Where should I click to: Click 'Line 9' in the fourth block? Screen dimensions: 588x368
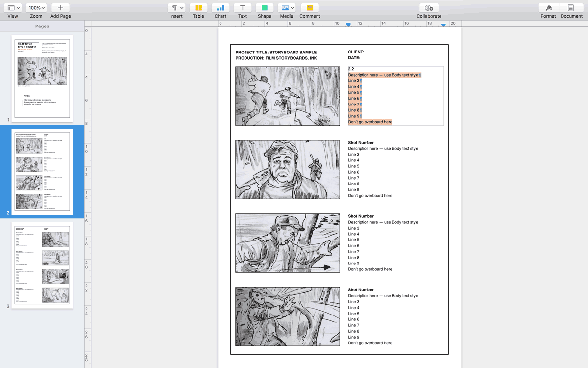(x=354, y=337)
